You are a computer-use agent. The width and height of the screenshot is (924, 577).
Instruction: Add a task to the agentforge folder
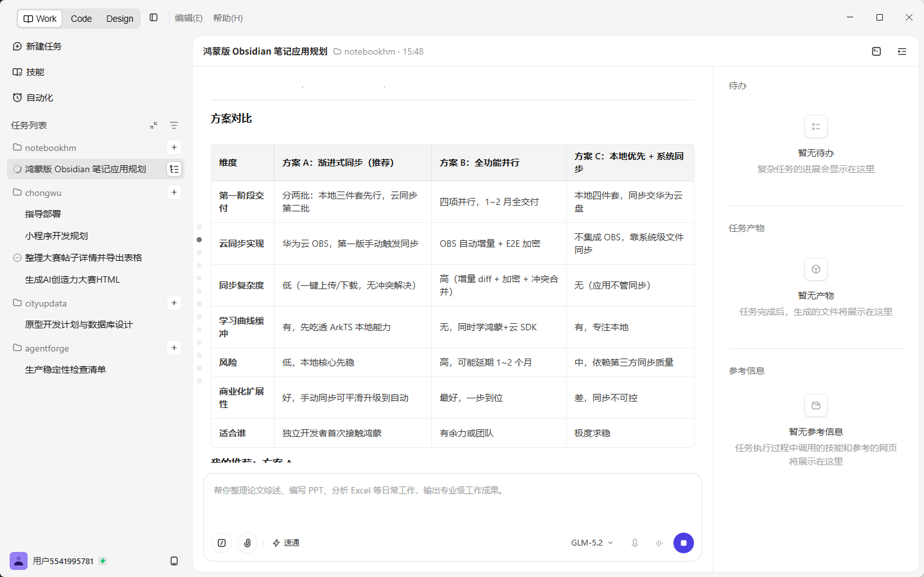click(174, 348)
